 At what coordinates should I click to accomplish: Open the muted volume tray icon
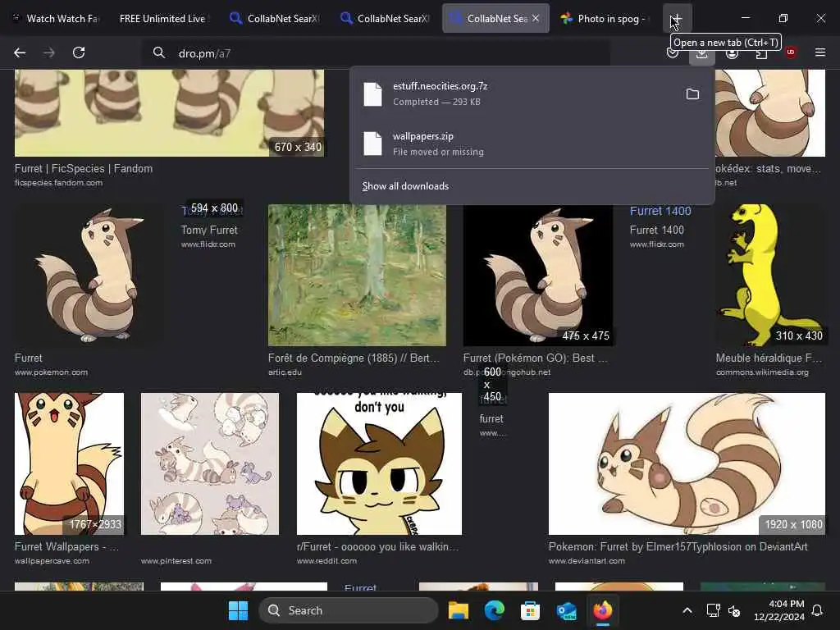coord(734,610)
